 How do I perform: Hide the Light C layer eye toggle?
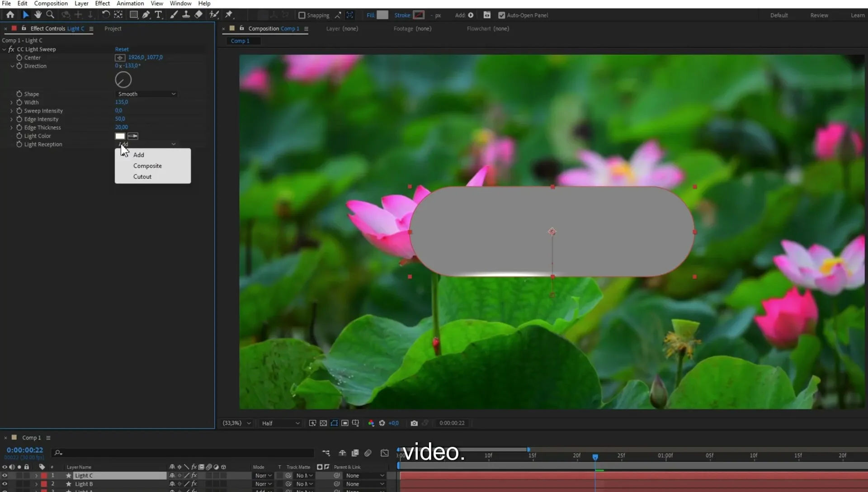[x=5, y=476]
